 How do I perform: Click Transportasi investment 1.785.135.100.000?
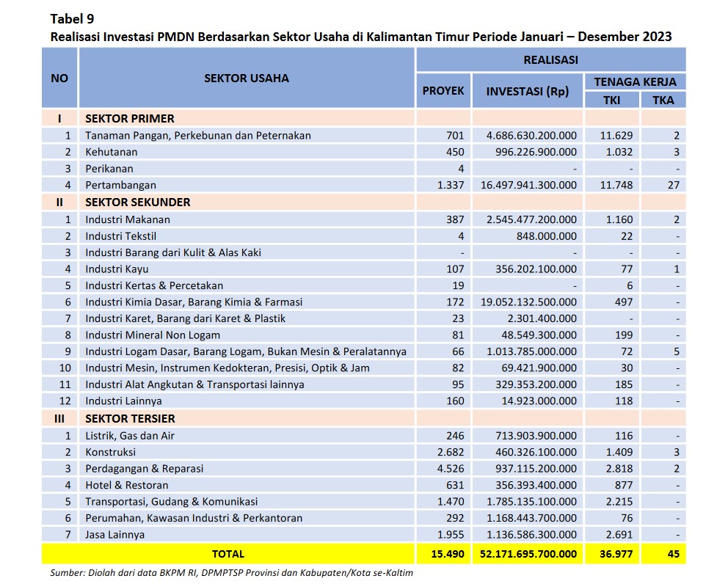pos(531,501)
